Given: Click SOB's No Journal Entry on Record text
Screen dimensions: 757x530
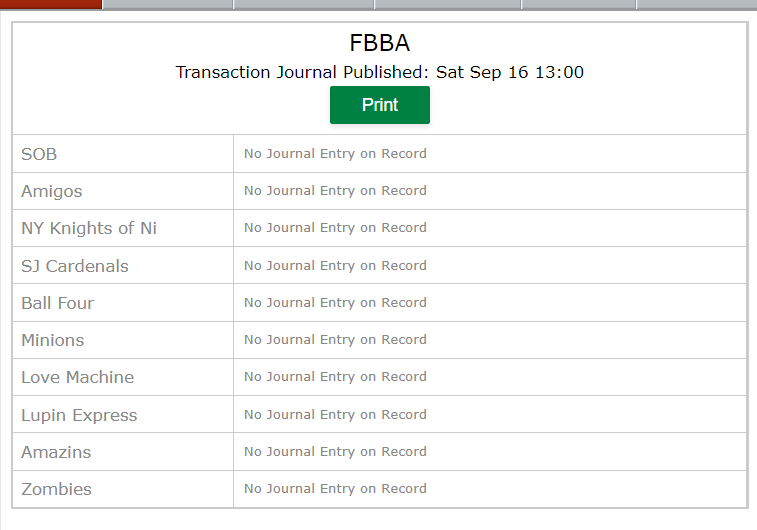Looking at the screenshot, I should pyautogui.click(x=335, y=153).
